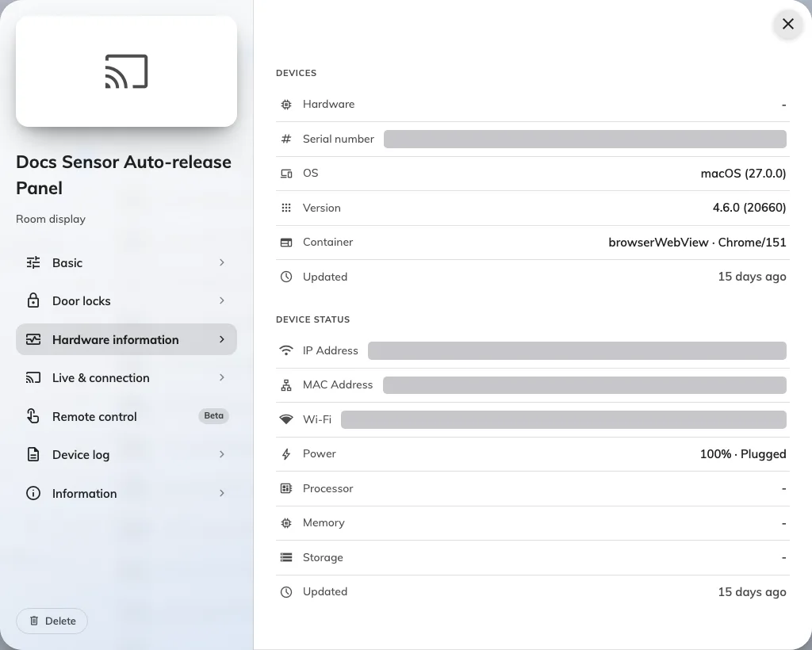Click the Updated clock icon under Devices

[285, 277]
